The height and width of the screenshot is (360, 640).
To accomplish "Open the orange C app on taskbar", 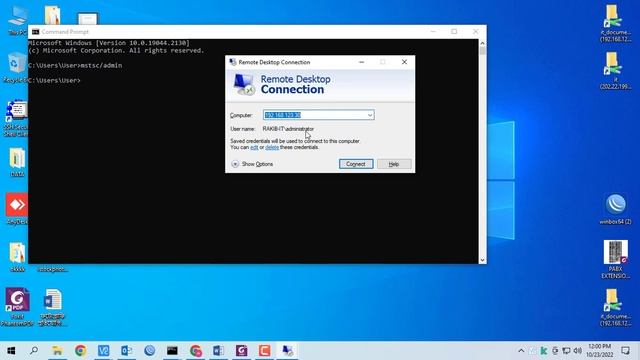I will point(264,351).
